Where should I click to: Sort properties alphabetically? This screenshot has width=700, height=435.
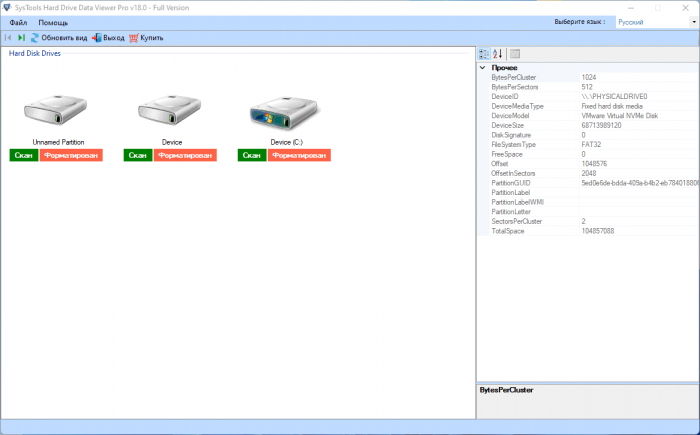[x=497, y=54]
